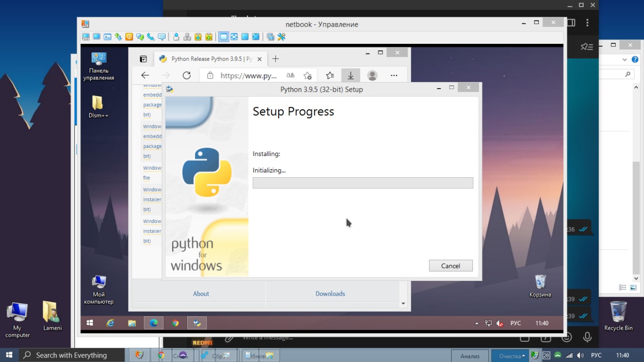
Task: Click the blue help icon in the right window
Action: [x=635, y=59]
